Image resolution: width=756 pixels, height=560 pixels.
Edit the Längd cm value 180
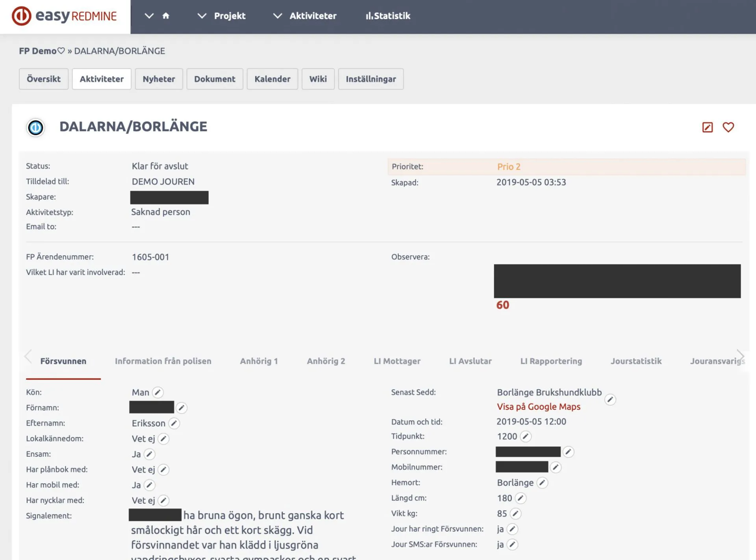(521, 498)
